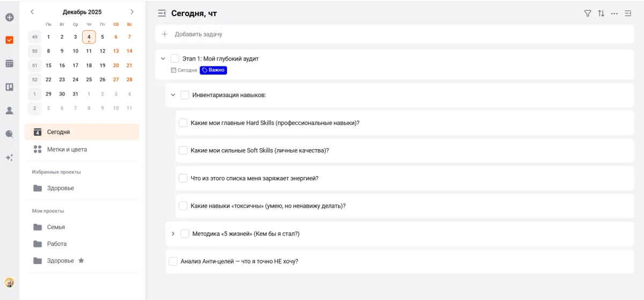The image size is (644, 300).
Task: Open the three-dot more options menu
Action: (614, 13)
